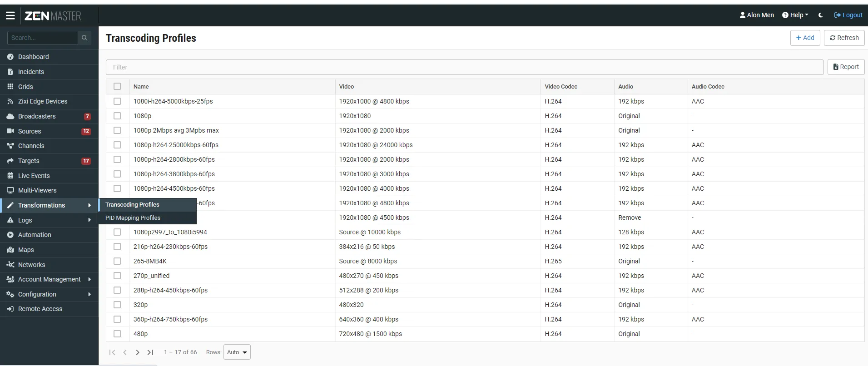Check the 480p profile checkbox
Screen dimensions: 868x366
tap(117, 334)
